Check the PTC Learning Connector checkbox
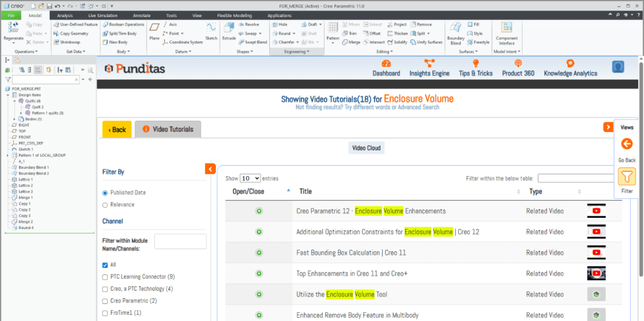 coord(105,277)
